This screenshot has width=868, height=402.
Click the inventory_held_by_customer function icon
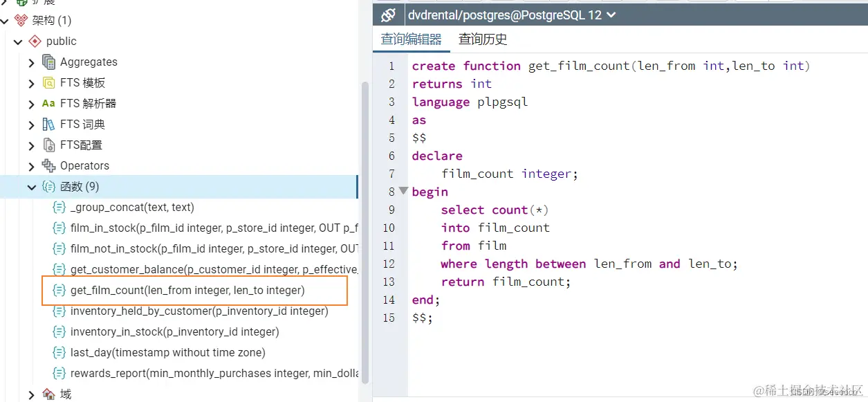[x=59, y=311]
